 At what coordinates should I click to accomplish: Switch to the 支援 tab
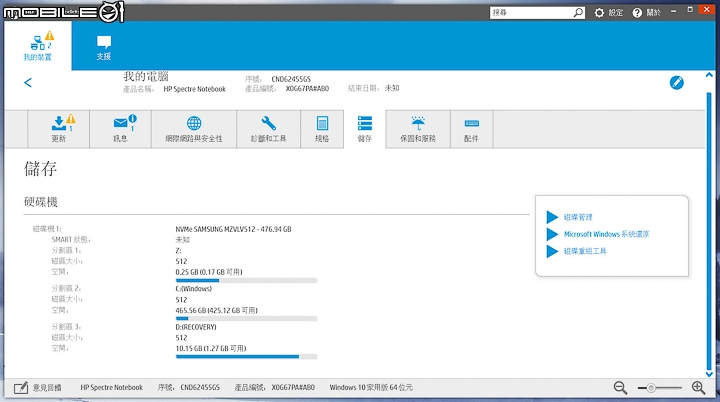coord(104,47)
